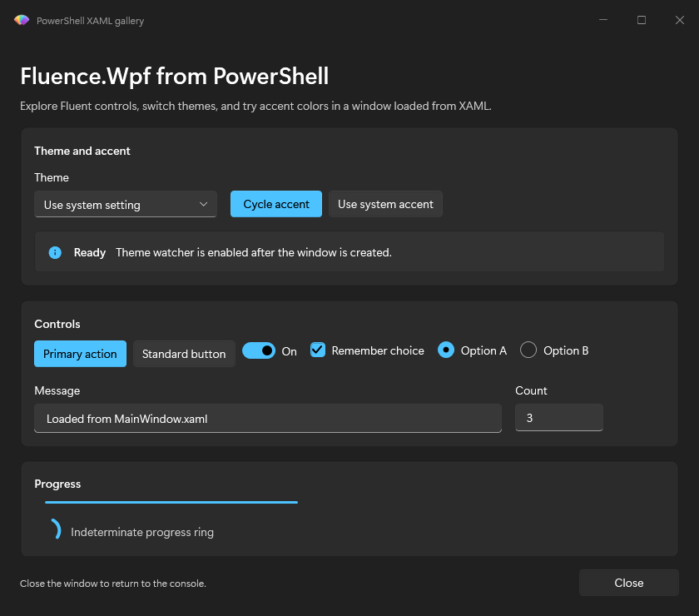Image resolution: width=699 pixels, height=616 pixels.
Task: Minimize the PowerShell XAML gallery window
Action: [x=603, y=20]
